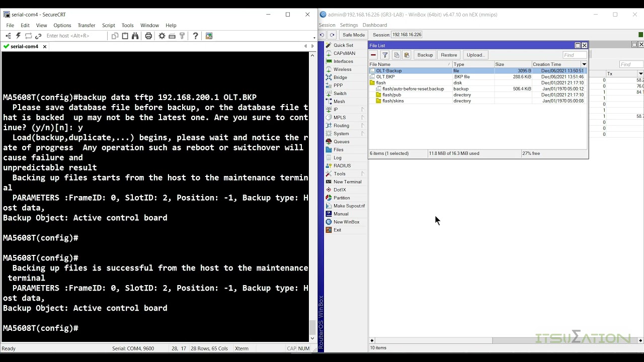Image resolution: width=644 pixels, height=362 pixels.
Task: Click the Find field in File List
Action: tap(575, 55)
